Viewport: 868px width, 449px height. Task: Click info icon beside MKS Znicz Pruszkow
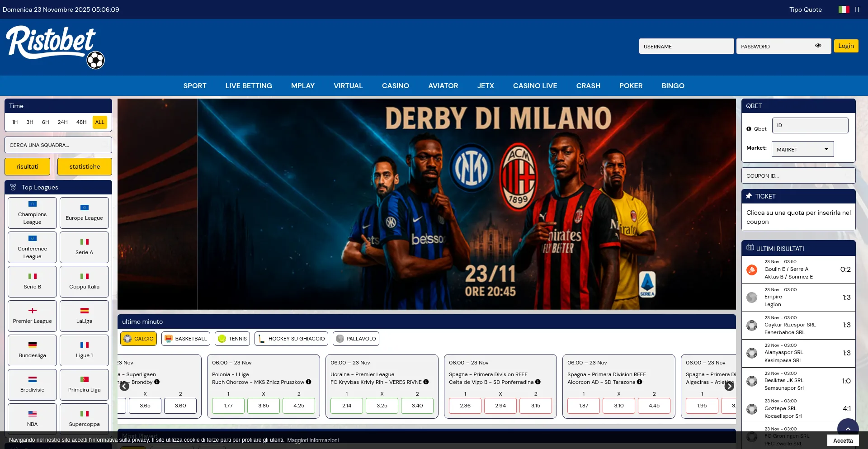[308, 382]
